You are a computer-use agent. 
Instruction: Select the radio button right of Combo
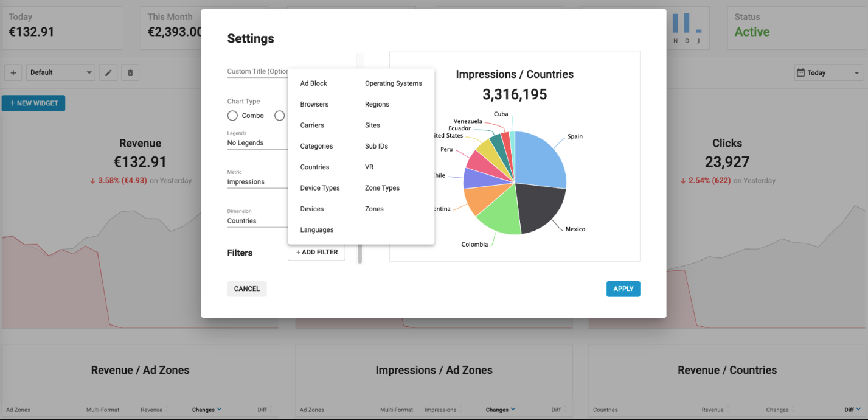[279, 116]
